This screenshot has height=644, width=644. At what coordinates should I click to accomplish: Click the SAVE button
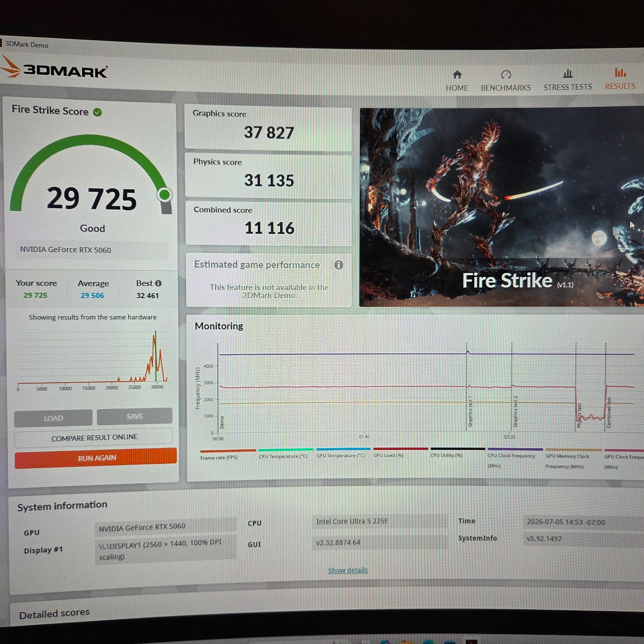135,417
